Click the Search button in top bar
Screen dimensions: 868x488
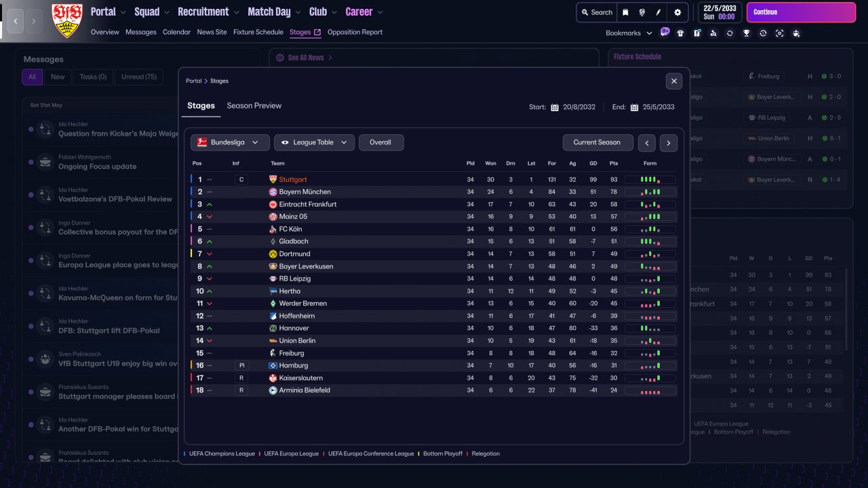(596, 12)
